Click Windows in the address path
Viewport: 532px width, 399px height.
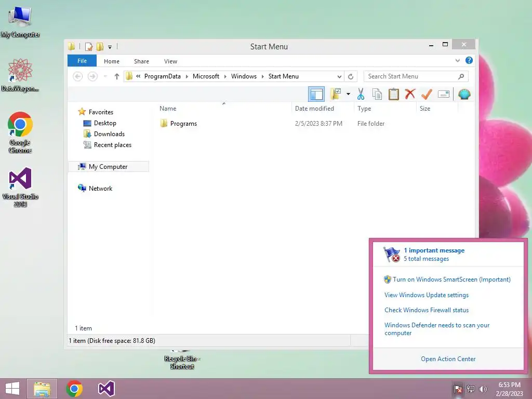[x=244, y=76]
